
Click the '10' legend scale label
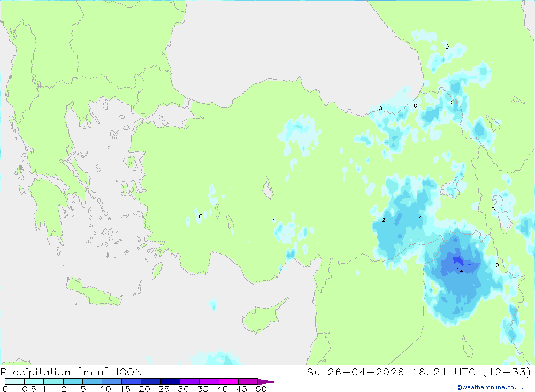pos(106,389)
